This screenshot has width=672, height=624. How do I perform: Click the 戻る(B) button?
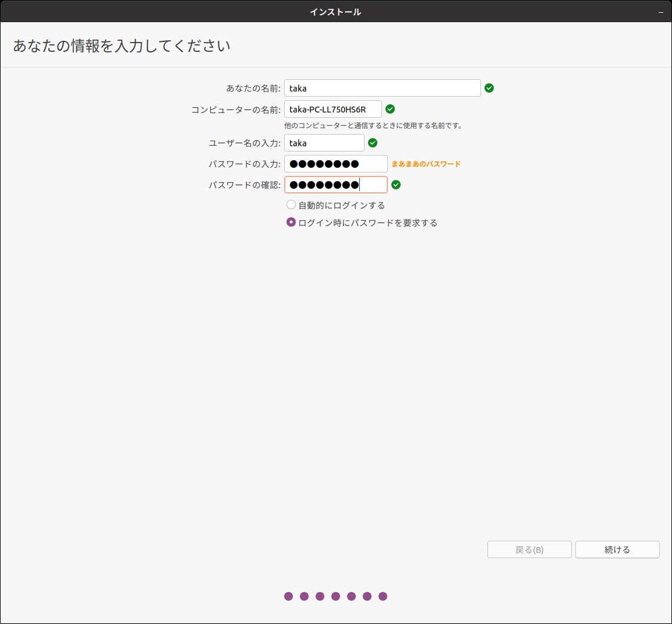[x=529, y=549]
